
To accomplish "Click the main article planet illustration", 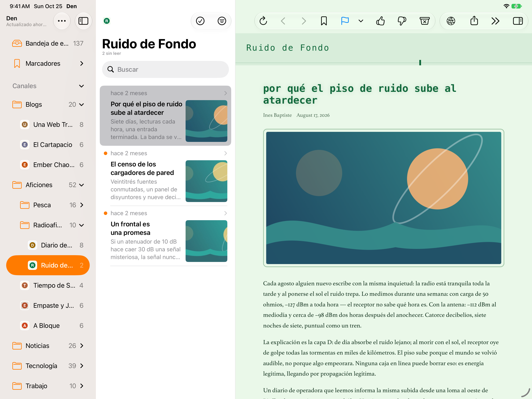I will click(x=384, y=198).
